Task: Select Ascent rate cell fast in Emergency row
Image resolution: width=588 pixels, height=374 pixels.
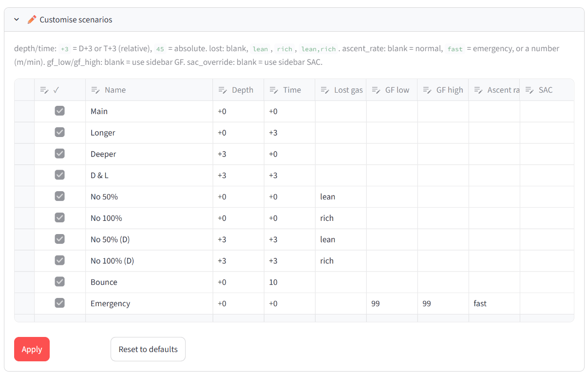Action: click(x=494, y=303)
